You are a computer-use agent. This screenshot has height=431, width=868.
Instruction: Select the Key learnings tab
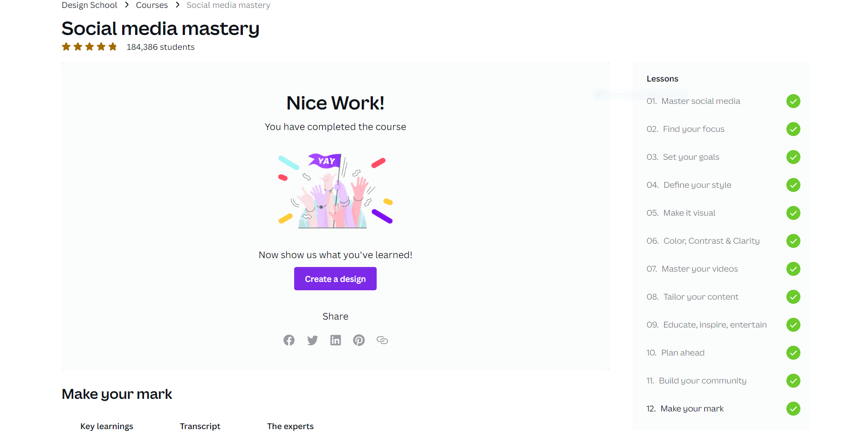[x=107, y=426]
